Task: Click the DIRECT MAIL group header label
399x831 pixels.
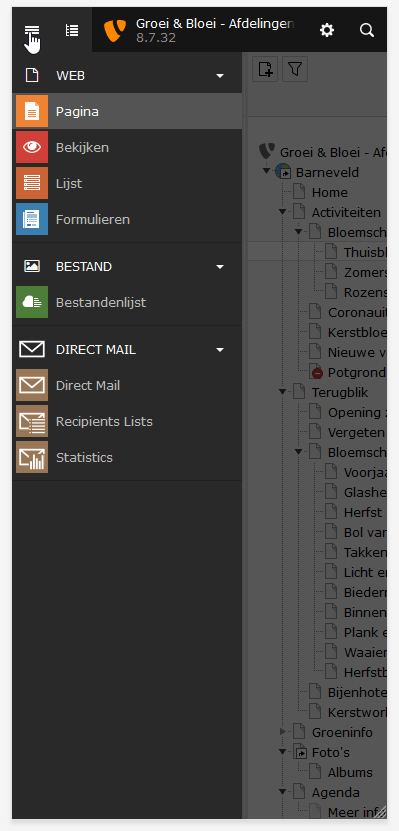Action: 96,350
